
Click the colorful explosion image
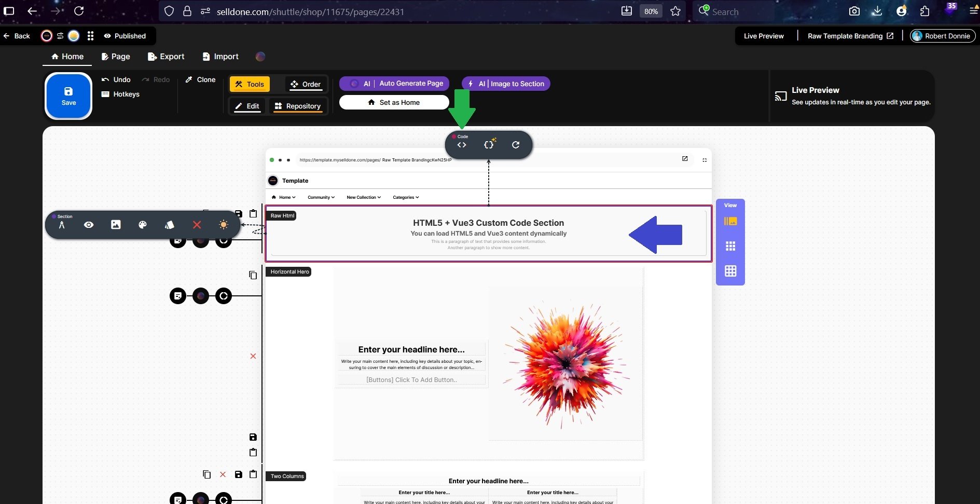[566, 363]
